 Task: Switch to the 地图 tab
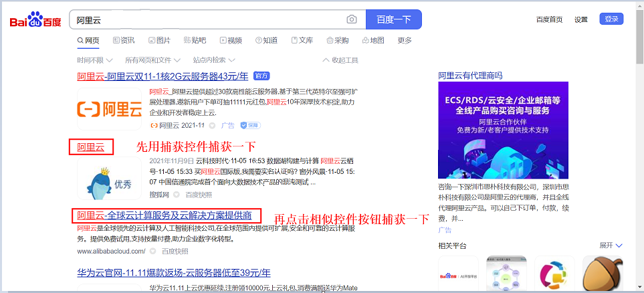[x=373, y=40]
